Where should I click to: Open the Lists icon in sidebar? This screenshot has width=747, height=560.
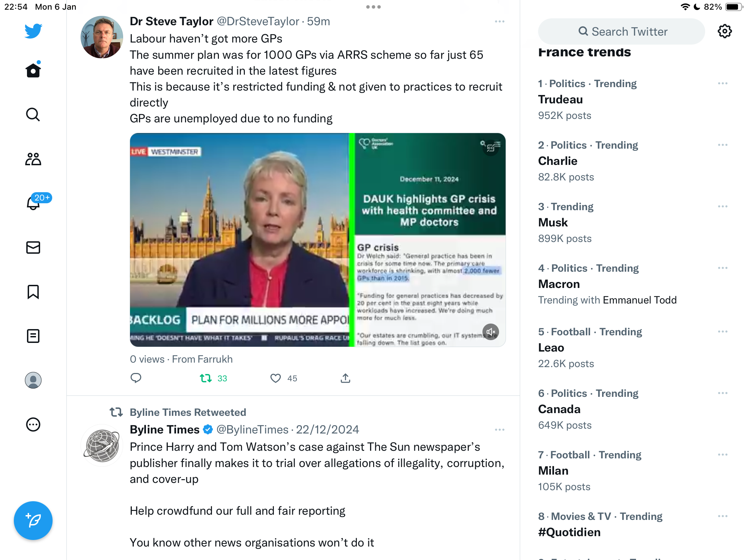(33, 336)
